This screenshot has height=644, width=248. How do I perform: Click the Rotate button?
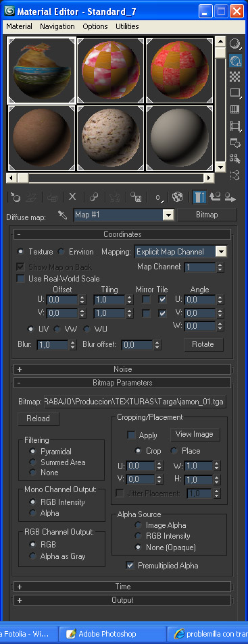203,344
